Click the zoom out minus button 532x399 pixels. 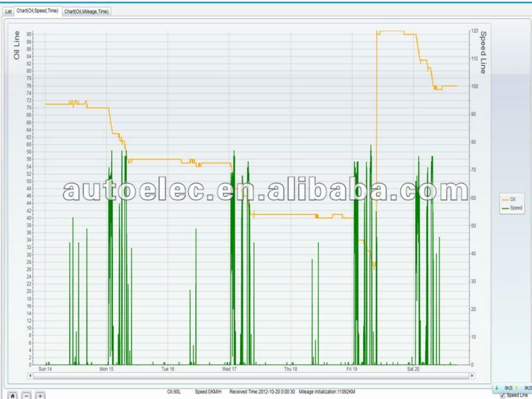tap(27, 396)
